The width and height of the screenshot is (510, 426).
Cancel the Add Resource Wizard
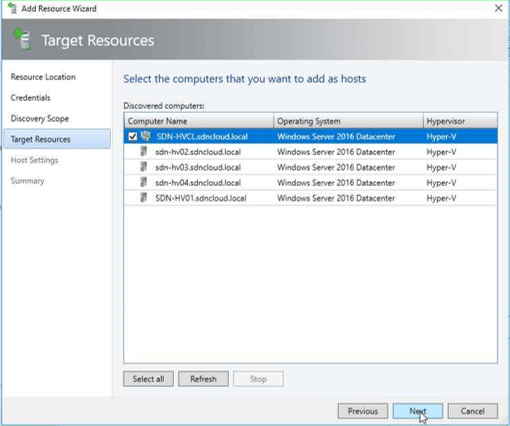pyautogui.click(x=473, y=411)
